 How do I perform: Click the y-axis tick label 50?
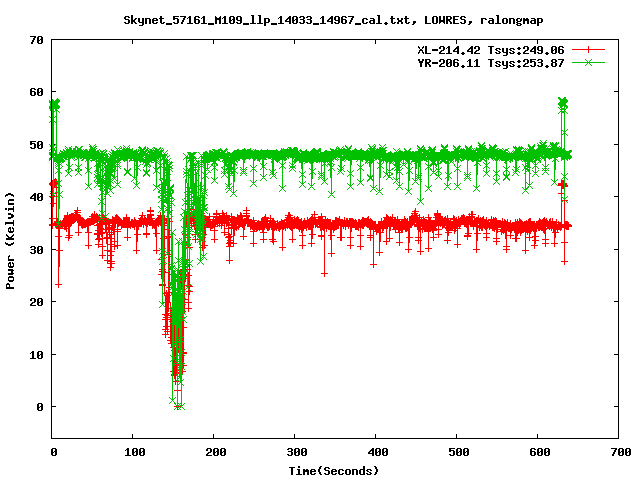[x=36, y=145]
